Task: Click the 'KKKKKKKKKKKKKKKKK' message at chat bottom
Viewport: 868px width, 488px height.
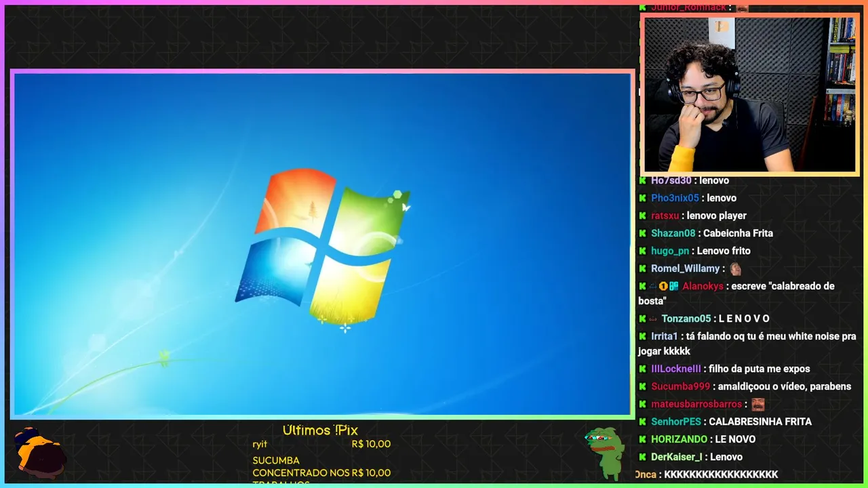Action: 721,474
